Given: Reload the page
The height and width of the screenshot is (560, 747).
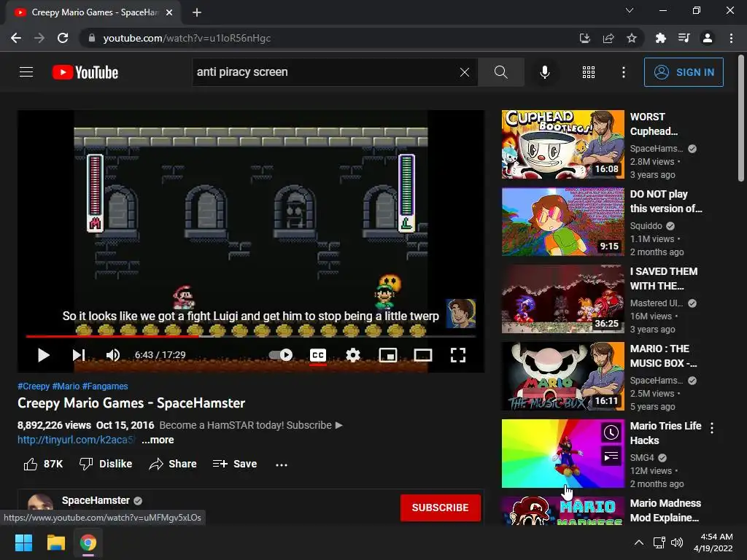Looking at the screenshot, I should tap(63, 38).
